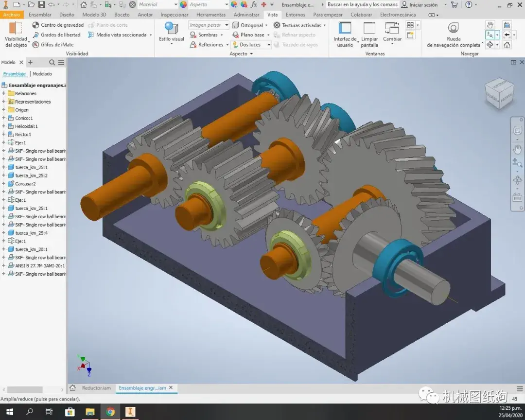This screenshot has width=525, height=420.
Task: Switch to the Reductor.iam document tab
Action: click(x=96, y=388)
